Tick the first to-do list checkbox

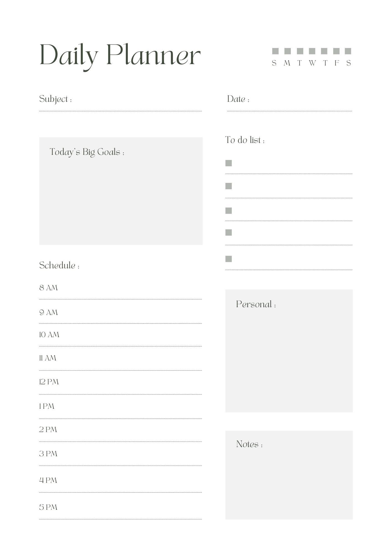click(228, 163)
